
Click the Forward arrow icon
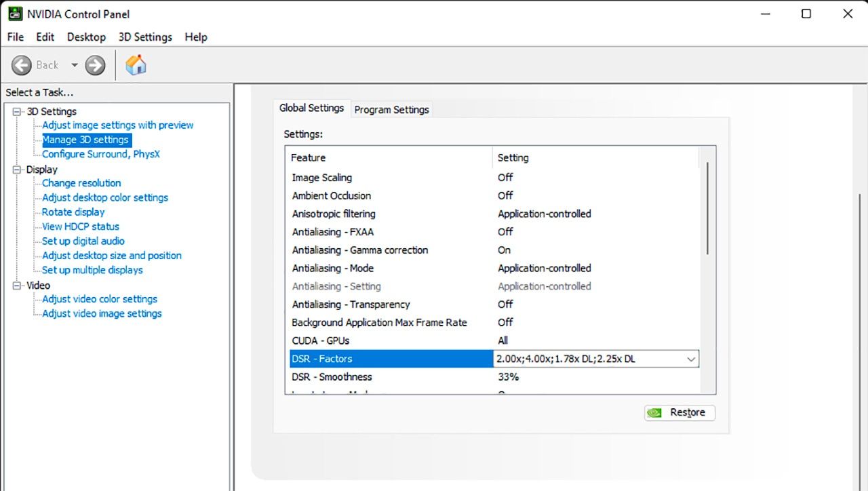tap(96, 65)
